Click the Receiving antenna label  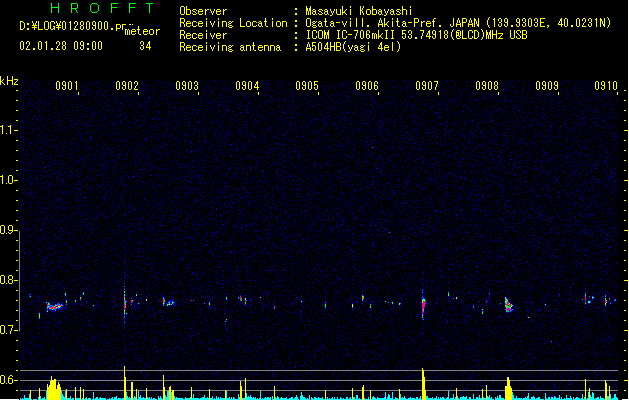point(230,47)
